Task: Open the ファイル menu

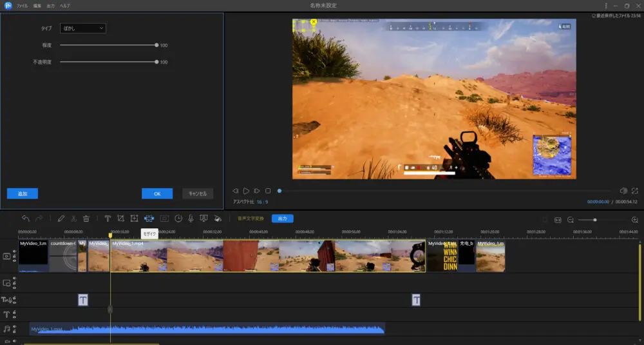Action: click(22, 6)
